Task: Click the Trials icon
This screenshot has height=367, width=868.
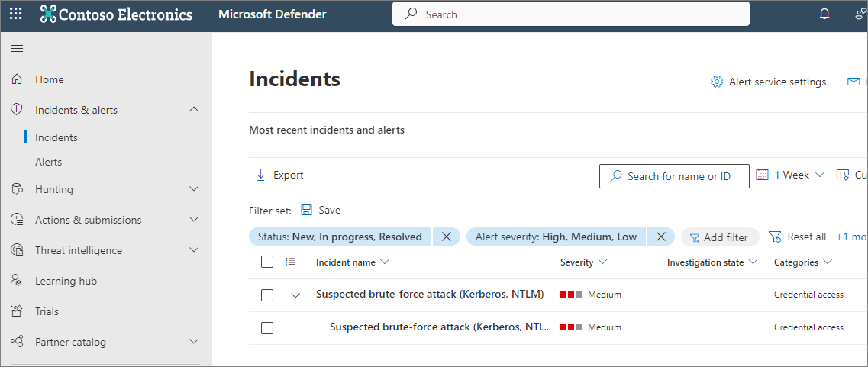Action: point(17,311)
